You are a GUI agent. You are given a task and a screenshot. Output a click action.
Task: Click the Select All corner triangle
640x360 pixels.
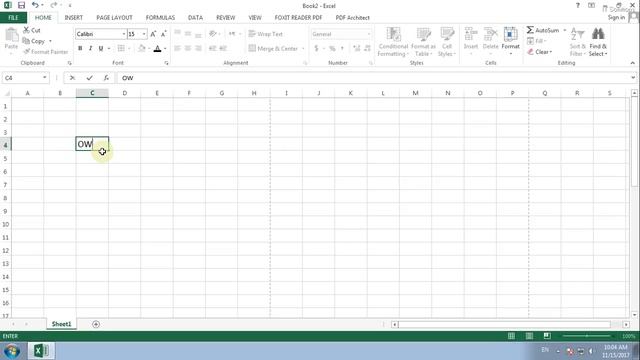pyautogui.click(x=6, y=93)
